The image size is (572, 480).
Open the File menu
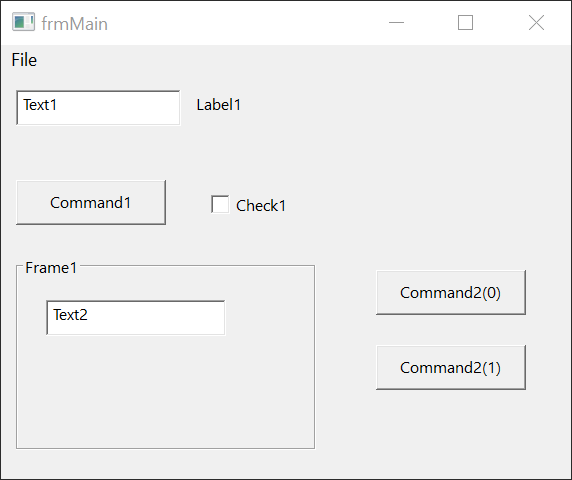(x=24, y=60)
